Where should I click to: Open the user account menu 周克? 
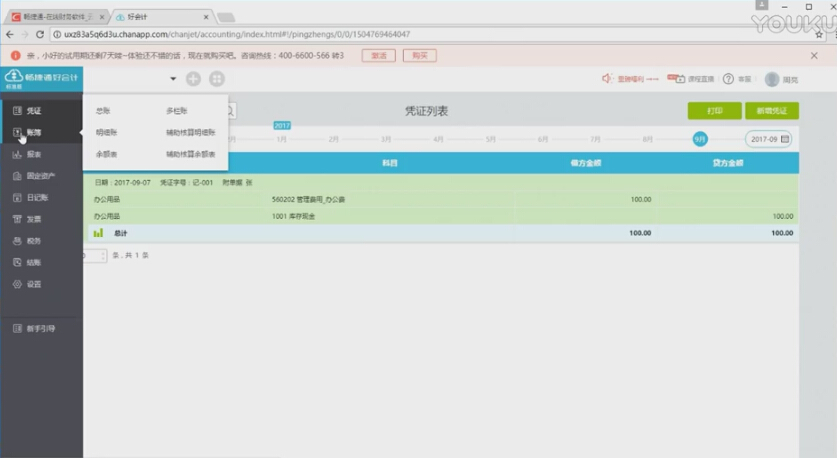[781, 79]
